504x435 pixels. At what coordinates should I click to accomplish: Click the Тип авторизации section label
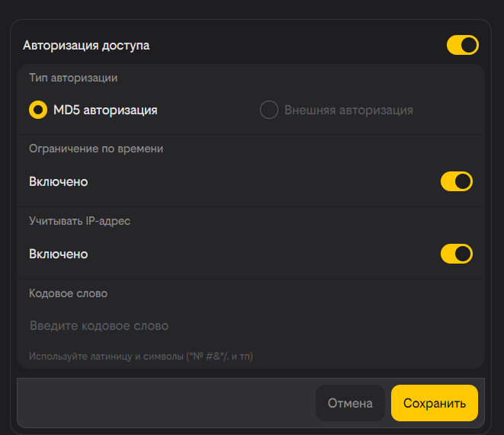73,77
